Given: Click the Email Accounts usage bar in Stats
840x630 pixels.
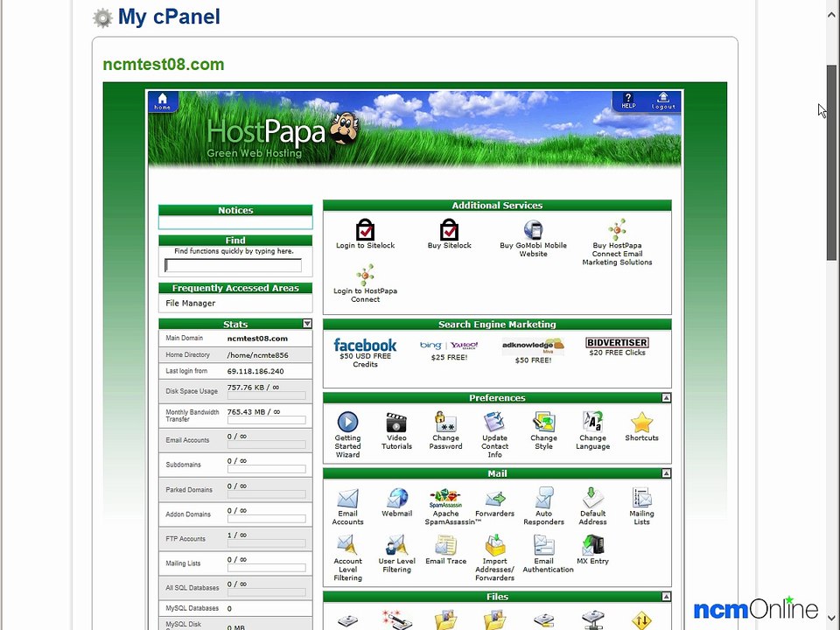Looking at the screenshot, I should click(x=266, y=444).
